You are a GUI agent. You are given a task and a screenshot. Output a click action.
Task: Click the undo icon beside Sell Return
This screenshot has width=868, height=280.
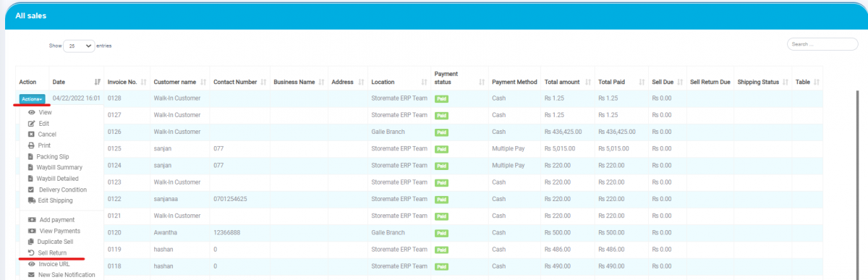tap(31, 253)
